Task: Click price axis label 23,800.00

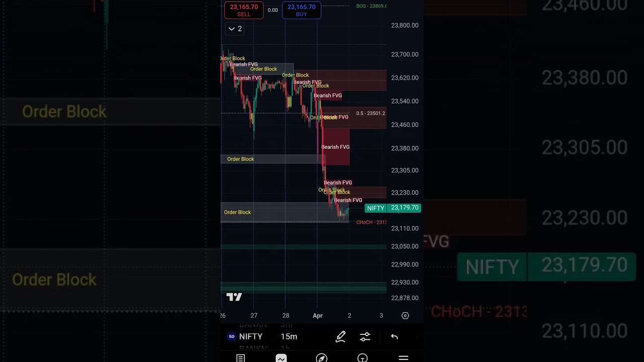Action: tap(405, 25)
